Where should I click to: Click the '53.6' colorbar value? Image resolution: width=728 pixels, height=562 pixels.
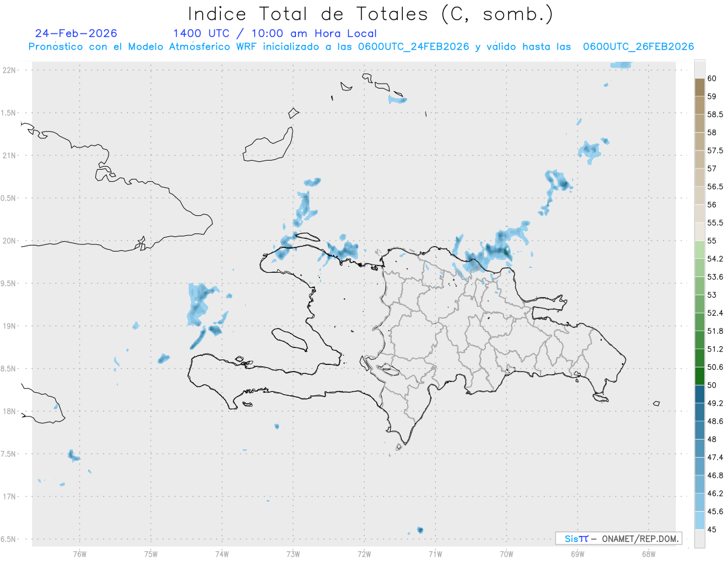[x=715, y=277]
